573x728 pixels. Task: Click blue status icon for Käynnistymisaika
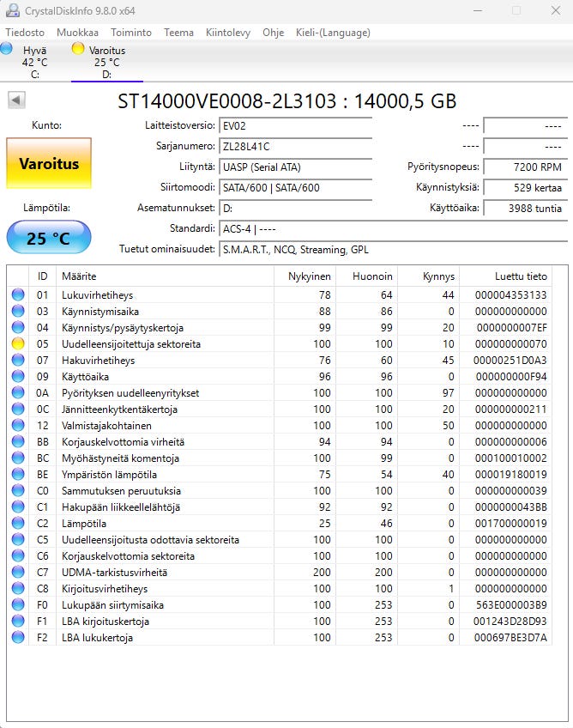click(18, 311)
